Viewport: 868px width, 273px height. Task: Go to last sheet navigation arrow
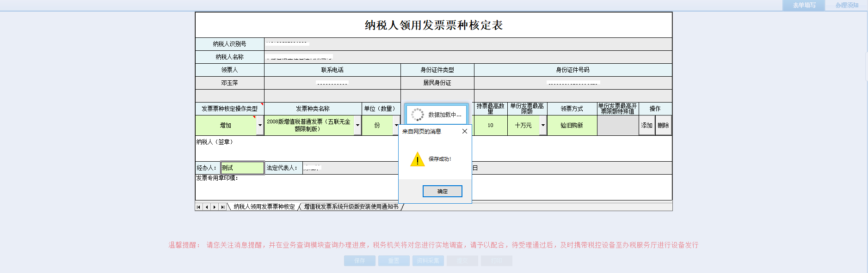222,207
